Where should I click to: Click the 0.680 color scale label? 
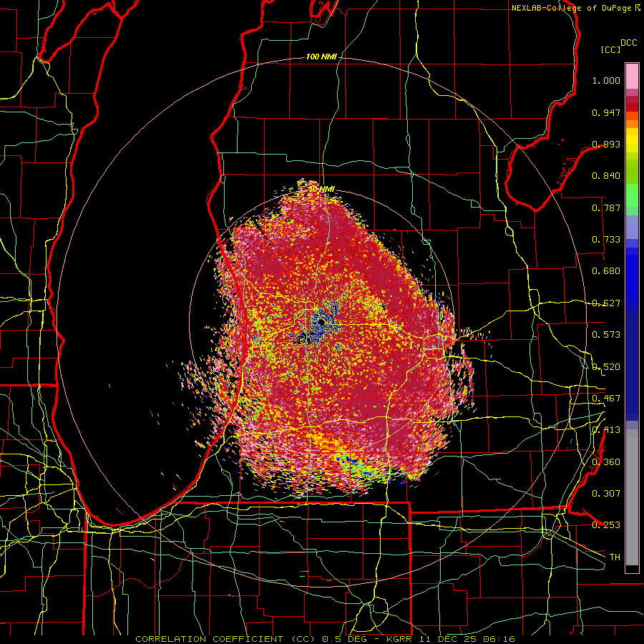606,271
